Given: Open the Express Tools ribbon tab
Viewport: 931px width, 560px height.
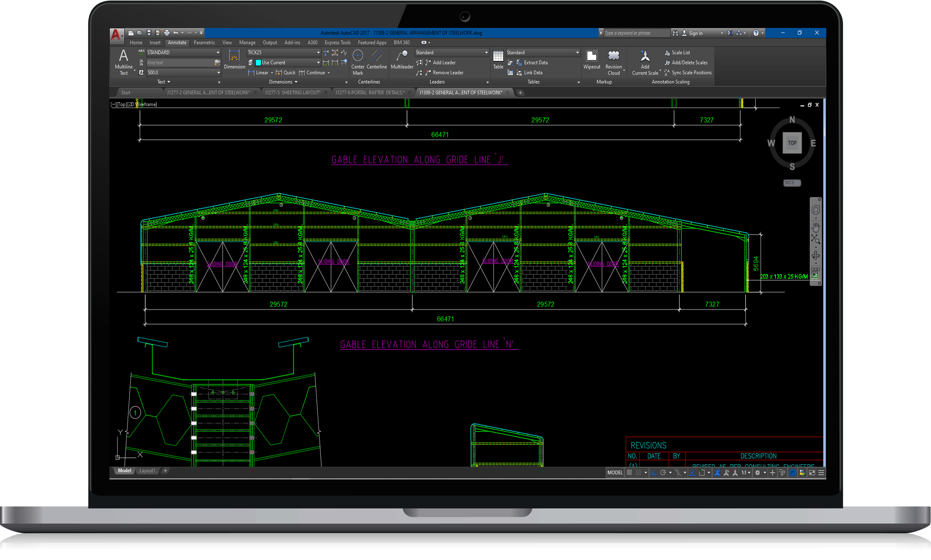Looking at the screenshot, I should 337,43.
